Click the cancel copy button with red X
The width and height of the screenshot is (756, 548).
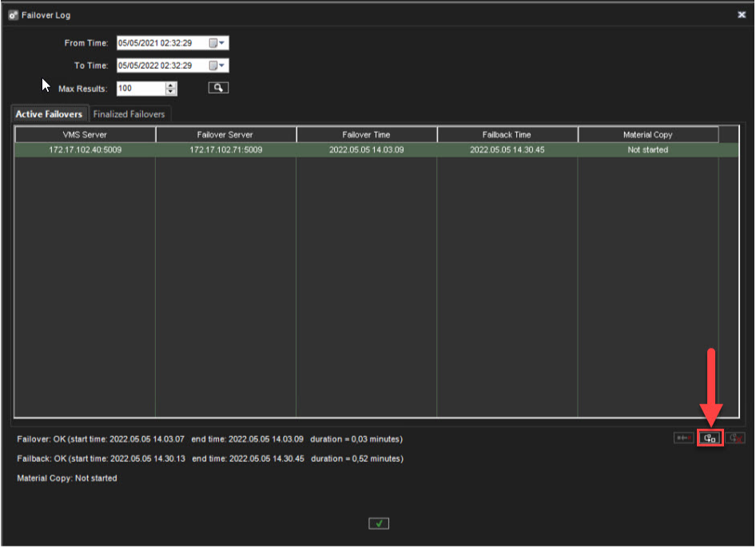[736, 438]
